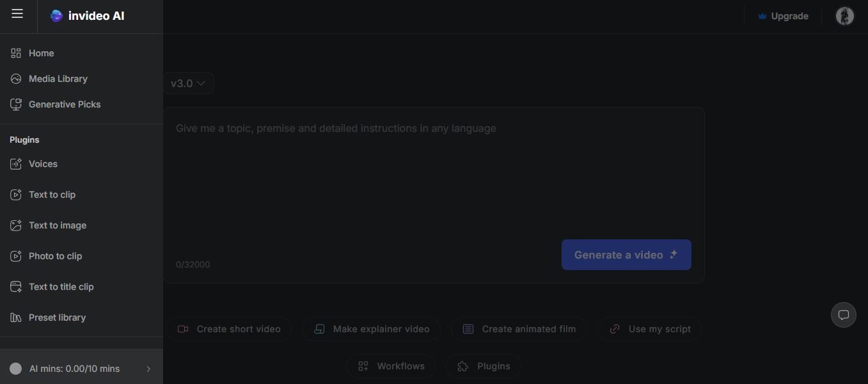Open Media Library in the sidebar
Screen dimensions: 868x384
pos(58,79)
